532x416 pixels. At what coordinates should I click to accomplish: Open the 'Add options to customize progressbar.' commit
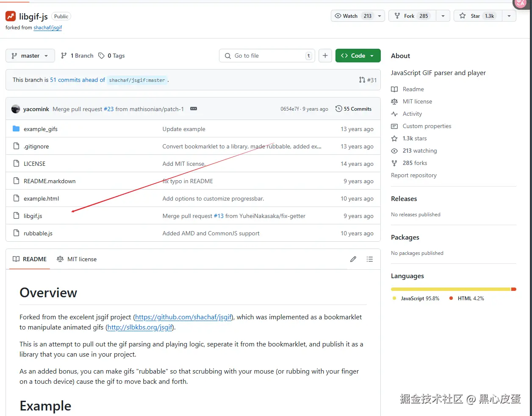[x=213, y=198]
